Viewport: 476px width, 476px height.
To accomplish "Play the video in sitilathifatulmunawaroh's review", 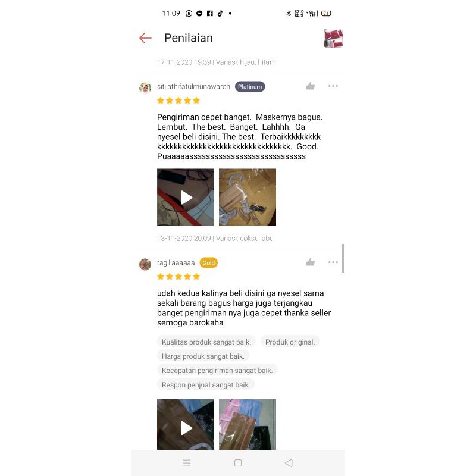I will click(x=186, y=198).
